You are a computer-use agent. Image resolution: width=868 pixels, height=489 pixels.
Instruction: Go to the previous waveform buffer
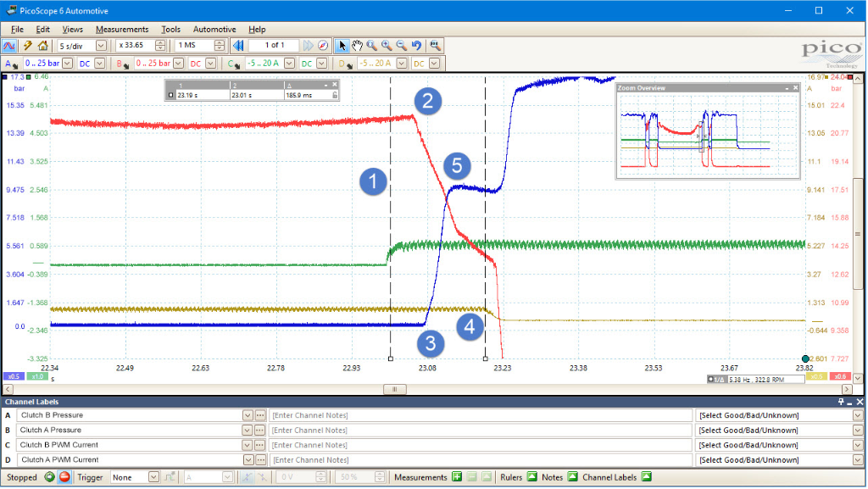238,46
